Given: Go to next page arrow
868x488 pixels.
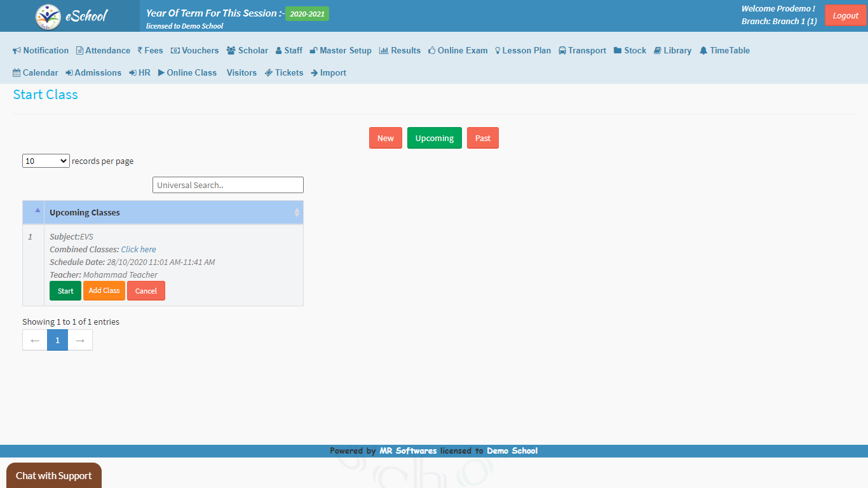Looking at the screenshot, I should tap(80, 341).
